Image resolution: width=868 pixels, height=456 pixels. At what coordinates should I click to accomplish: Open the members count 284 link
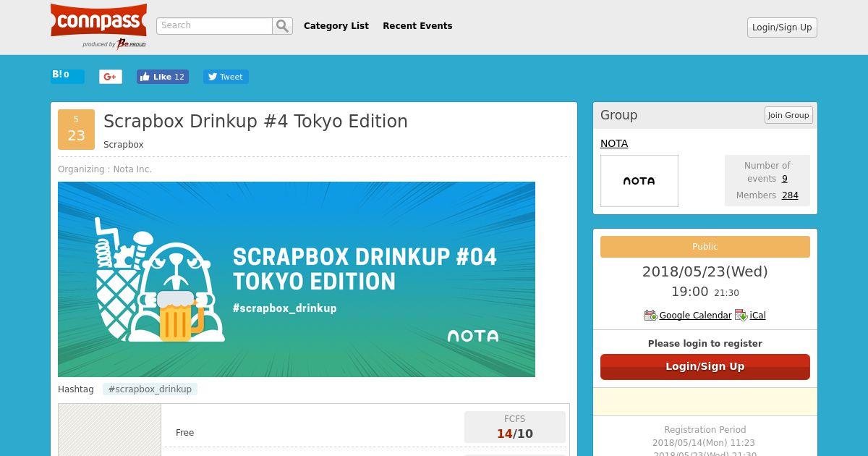click(x=790, y=195)
